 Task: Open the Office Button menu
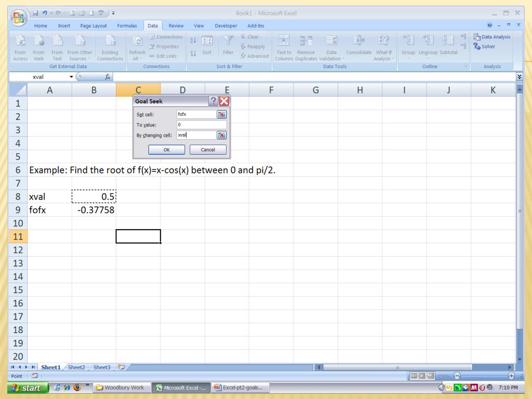pos(19,18)
